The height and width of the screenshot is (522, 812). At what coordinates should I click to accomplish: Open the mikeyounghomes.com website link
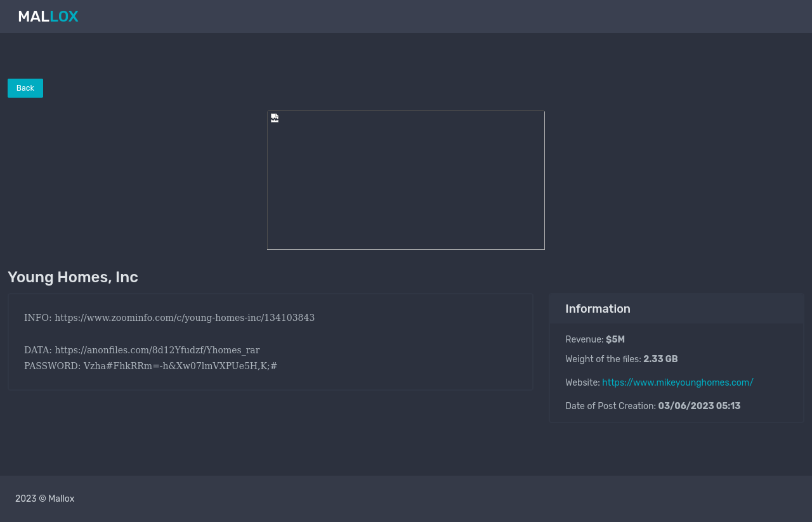coord(678,382)
